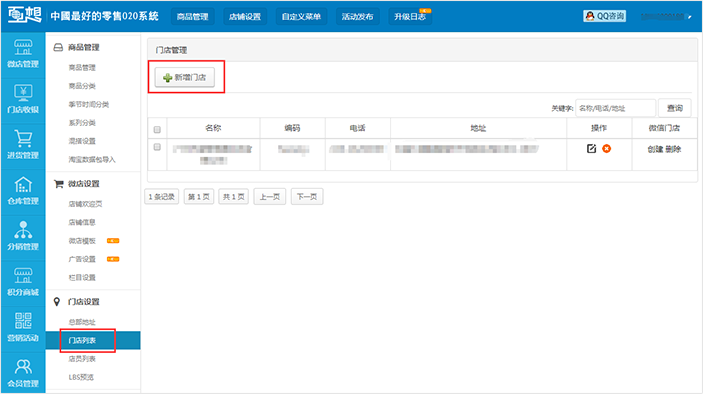Open 商品管理 top menu
This screenshot has height=394, width=703.
coord(193,17)
